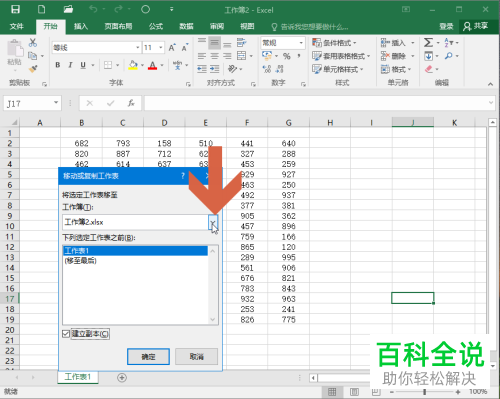Open 套用表格格式 table format menu
Image resolution: width=500 pixels, height=399 pixels.
click(341, 56)
